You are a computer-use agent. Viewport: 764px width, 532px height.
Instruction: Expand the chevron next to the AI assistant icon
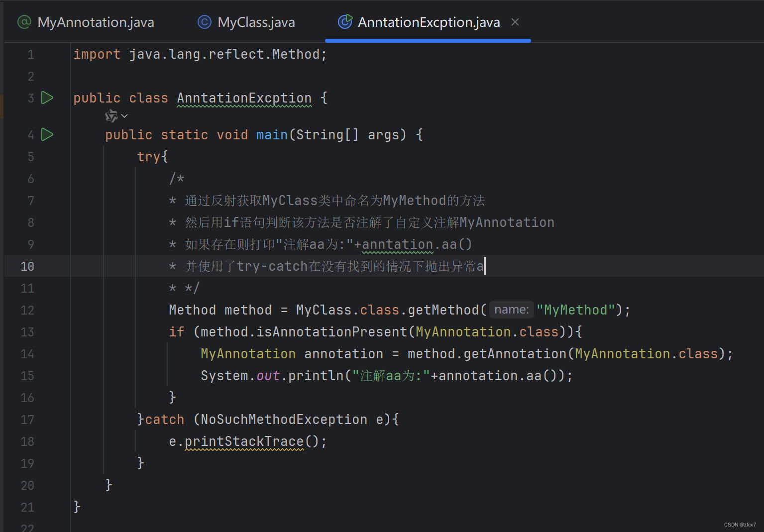(x=124, y=116)
